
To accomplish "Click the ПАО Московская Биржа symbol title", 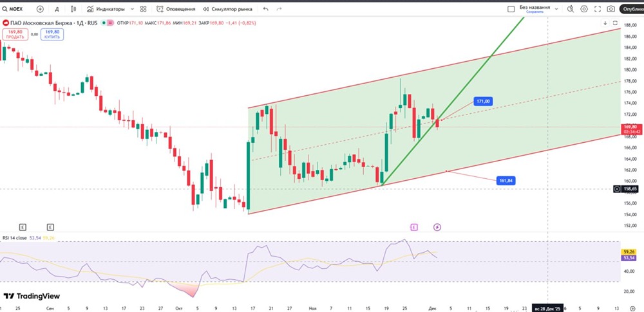I will pyautogui.click(x=53, y=23).
